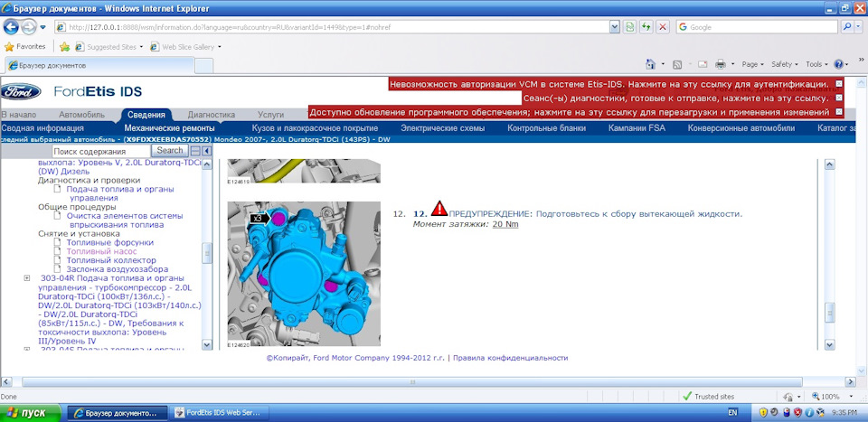The image size is (868, 422).
Task: Collapse the contents pane with left arrow
Action: [206, 150]
